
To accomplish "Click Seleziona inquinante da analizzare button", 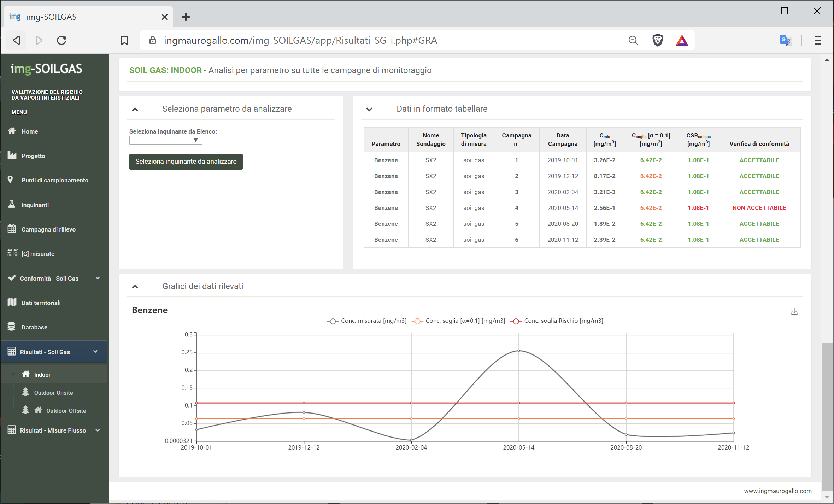I will (x=186, y=162).
